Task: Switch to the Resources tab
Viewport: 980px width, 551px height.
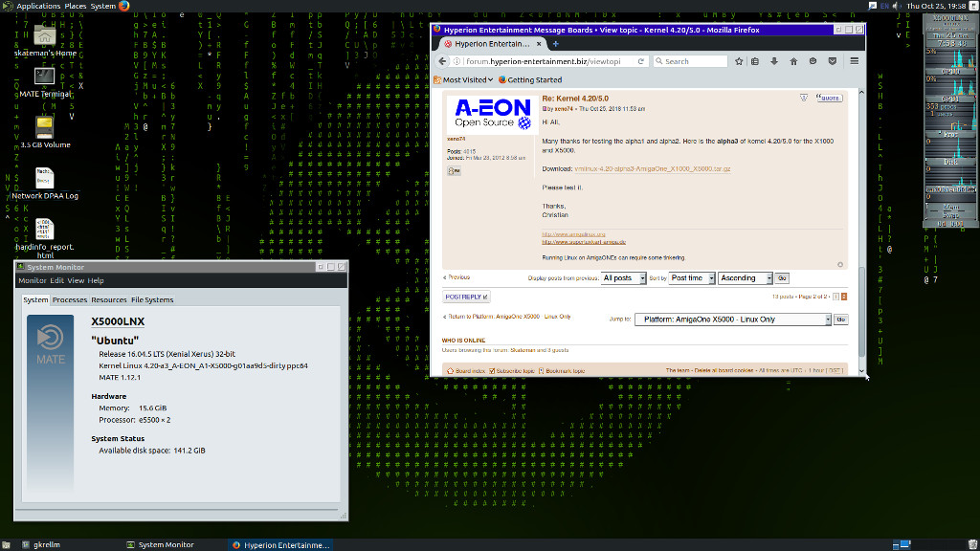Action: click(x=109, y=299)
